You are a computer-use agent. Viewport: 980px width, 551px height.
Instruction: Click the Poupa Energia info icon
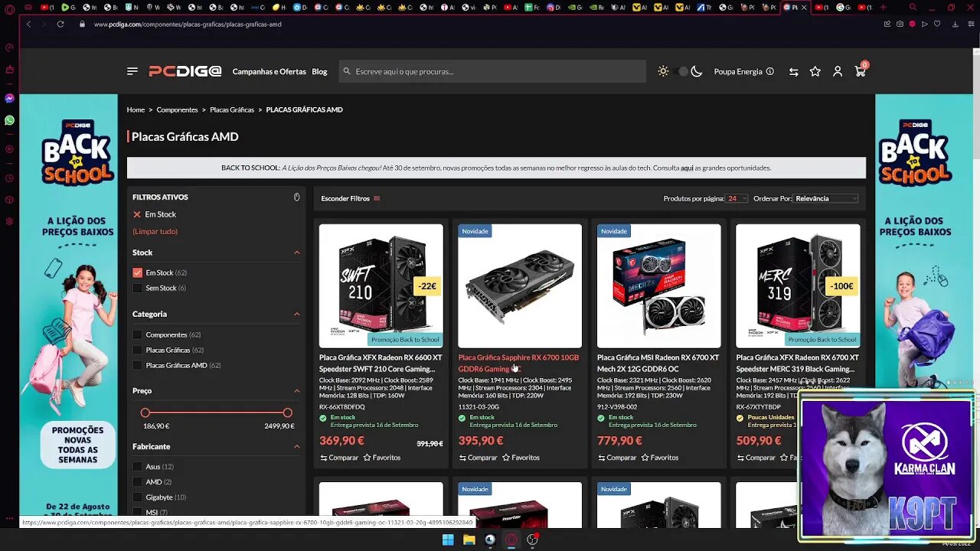[770, 71]
